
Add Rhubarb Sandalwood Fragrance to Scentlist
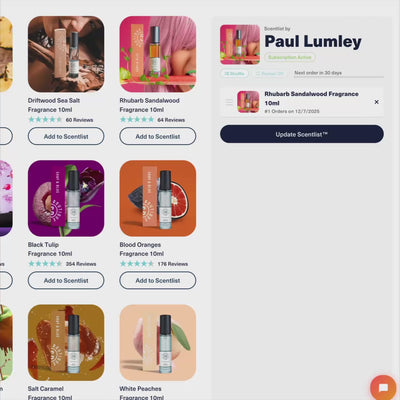[x=158, y=136]
